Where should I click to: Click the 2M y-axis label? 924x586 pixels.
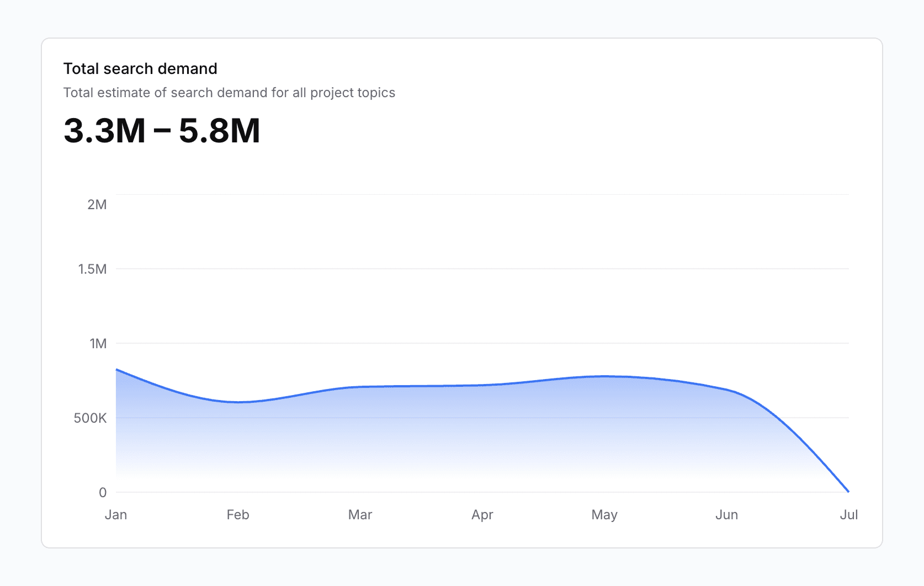point(98,205)
